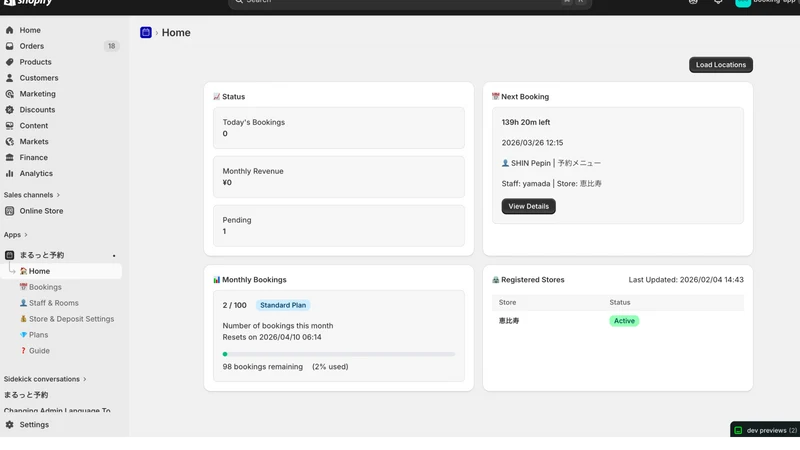Open Settings at sidebar bottom
Viewport: 800px width, 450px height.
tap(34, 424)
